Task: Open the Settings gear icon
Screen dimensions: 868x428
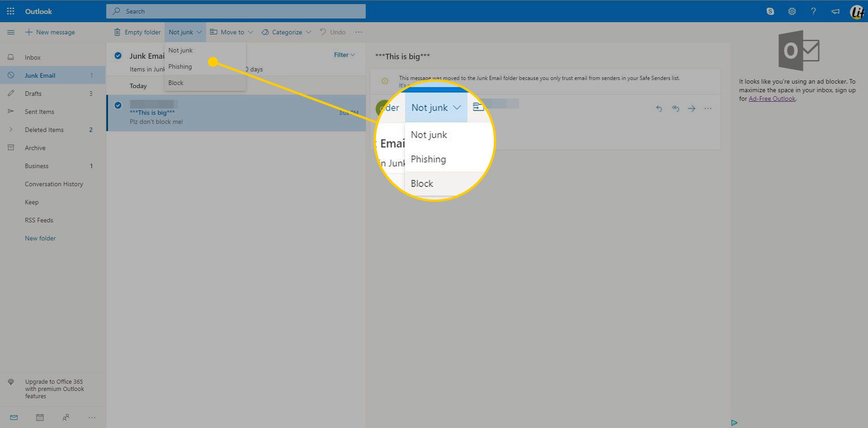Action: (792, 11)
